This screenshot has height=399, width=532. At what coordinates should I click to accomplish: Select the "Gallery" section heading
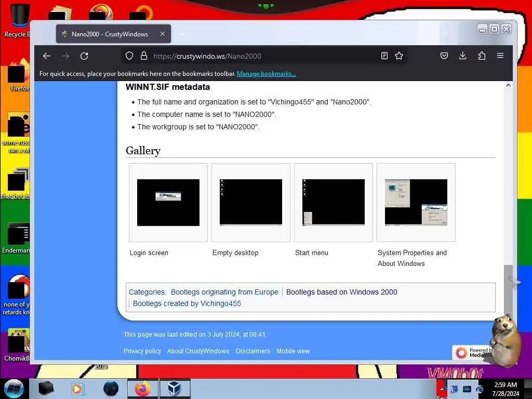[x=143, y=150]
